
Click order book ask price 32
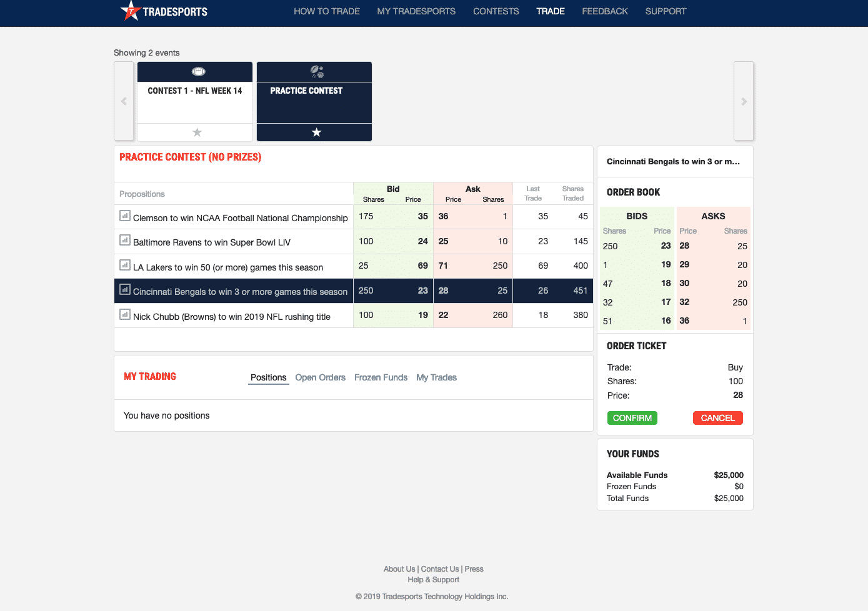tap(685, 302)
